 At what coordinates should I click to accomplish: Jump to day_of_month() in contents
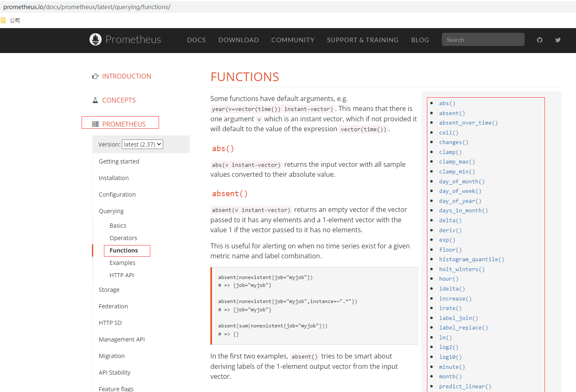point(462,182)
